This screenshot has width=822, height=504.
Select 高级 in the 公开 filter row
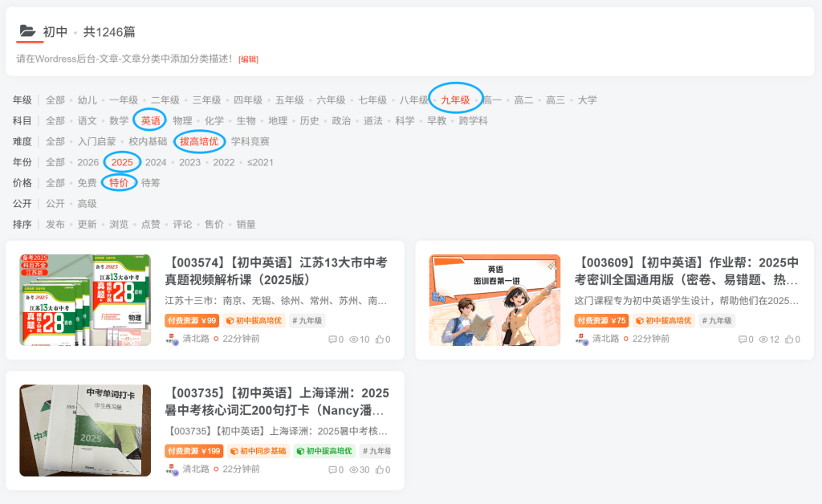click(89, 204)
